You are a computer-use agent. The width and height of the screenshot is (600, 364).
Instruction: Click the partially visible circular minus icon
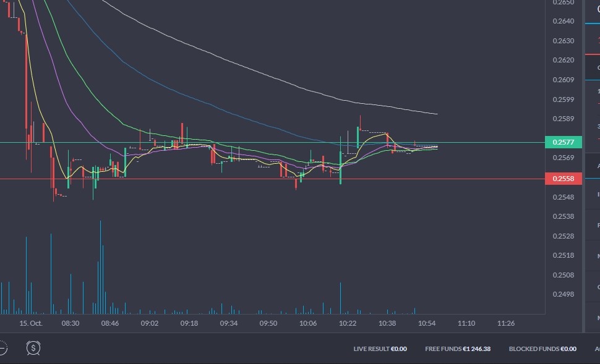pyautogui.click(x=2, y=348)
